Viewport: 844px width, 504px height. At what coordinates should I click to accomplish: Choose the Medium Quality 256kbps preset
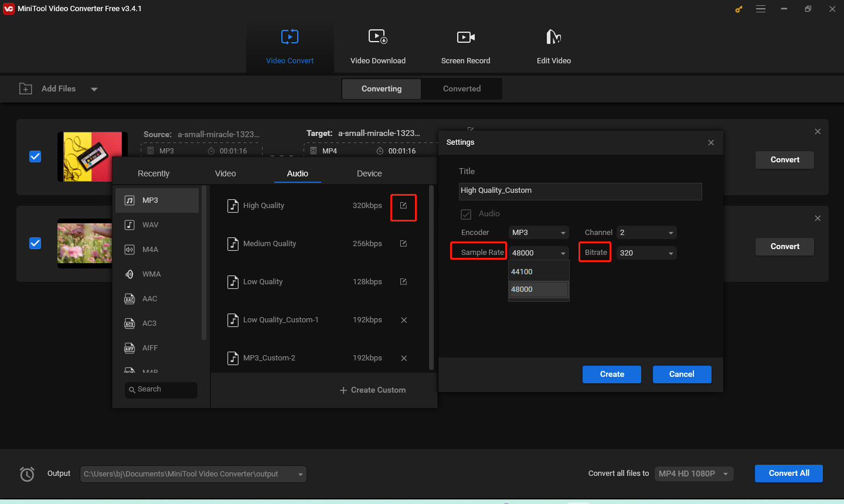305,244
